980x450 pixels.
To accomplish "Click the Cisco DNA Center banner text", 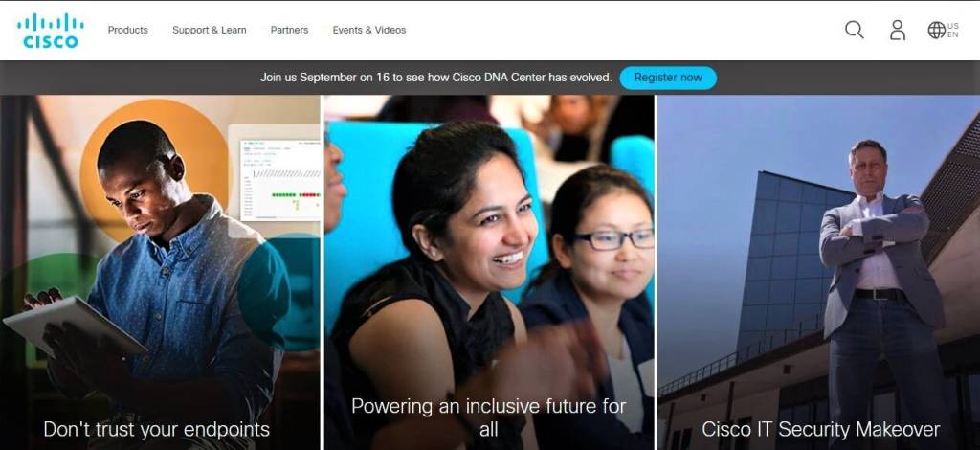I will click(436, 78).
